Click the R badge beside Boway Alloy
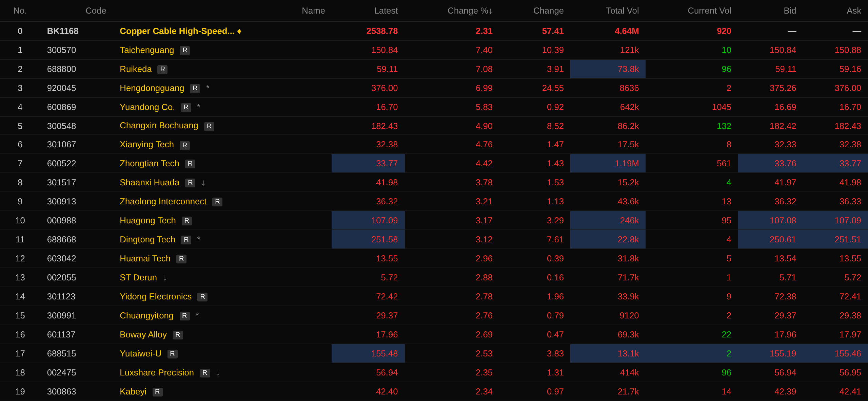This screenshot has width=868, height=406. pyautogui.click(x=178, y=335)
